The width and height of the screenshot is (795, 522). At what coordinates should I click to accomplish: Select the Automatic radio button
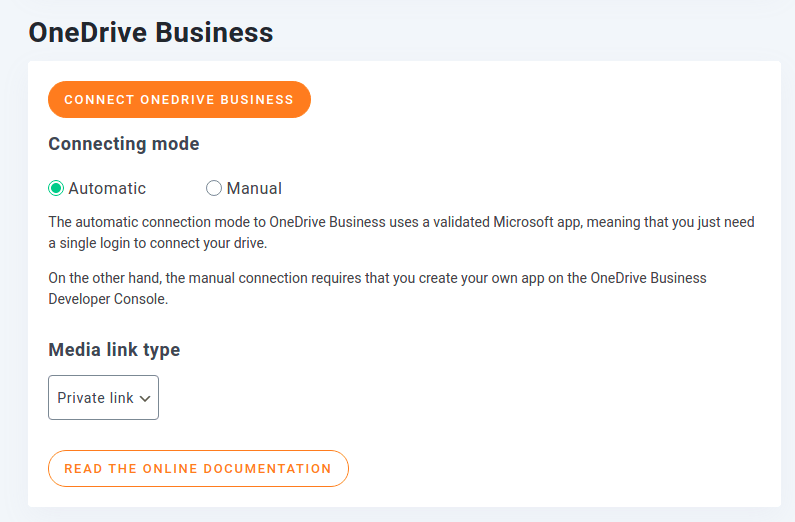click(56, 188)
